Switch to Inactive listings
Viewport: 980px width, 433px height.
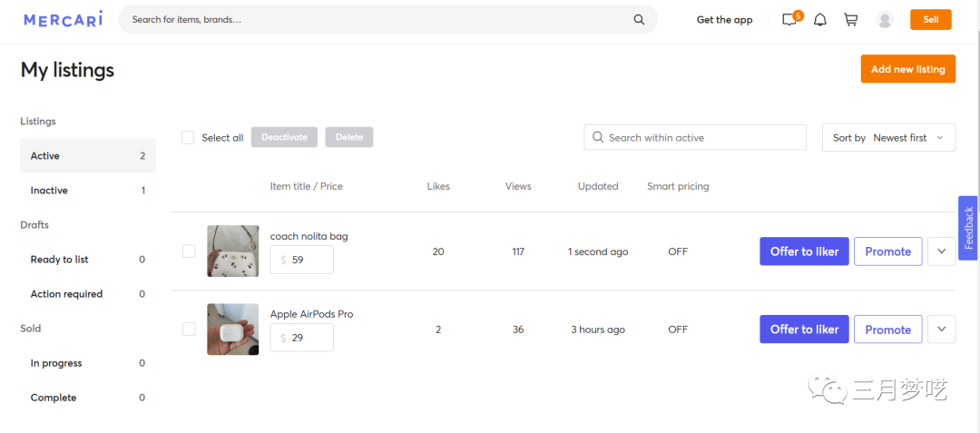pyautogui.click(x=50, y=191)
